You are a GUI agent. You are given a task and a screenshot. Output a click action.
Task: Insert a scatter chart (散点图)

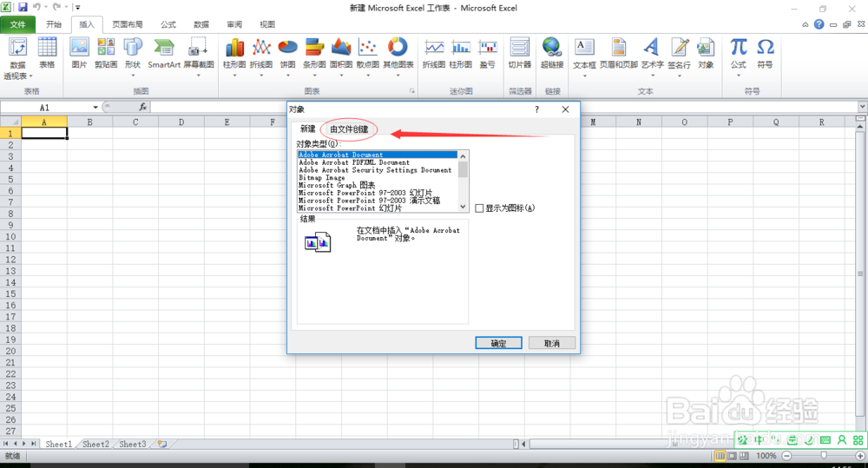tap(367, 56)
